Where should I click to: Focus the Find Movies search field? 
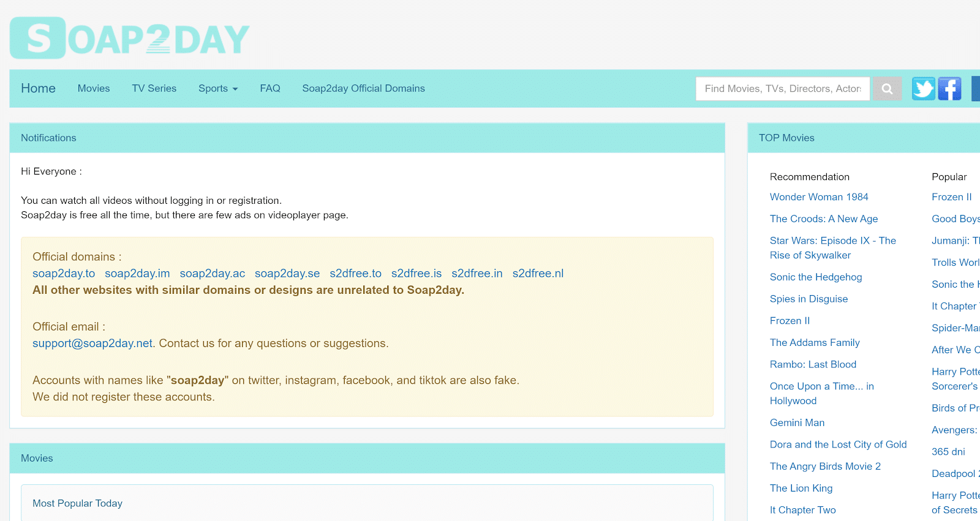coord(783,89)
